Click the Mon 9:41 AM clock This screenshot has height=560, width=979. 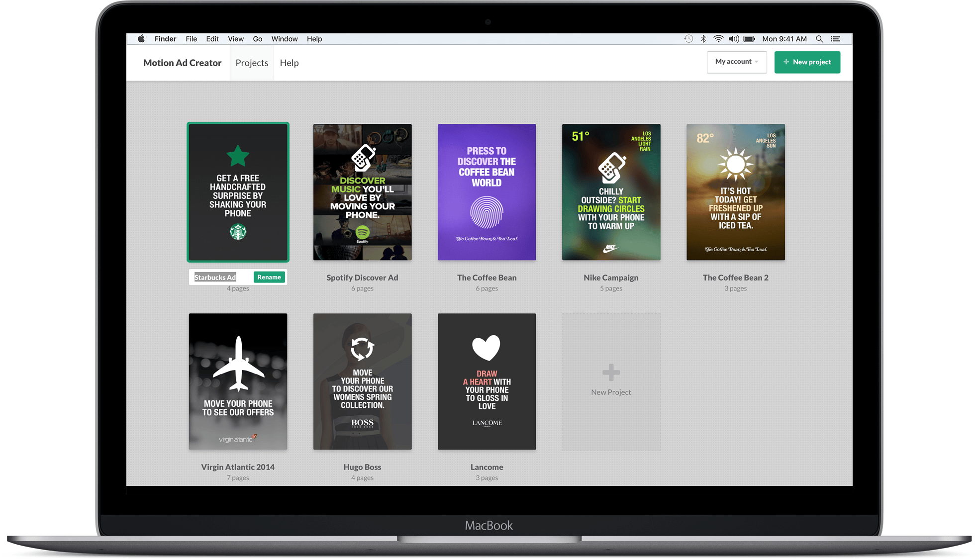784,39
